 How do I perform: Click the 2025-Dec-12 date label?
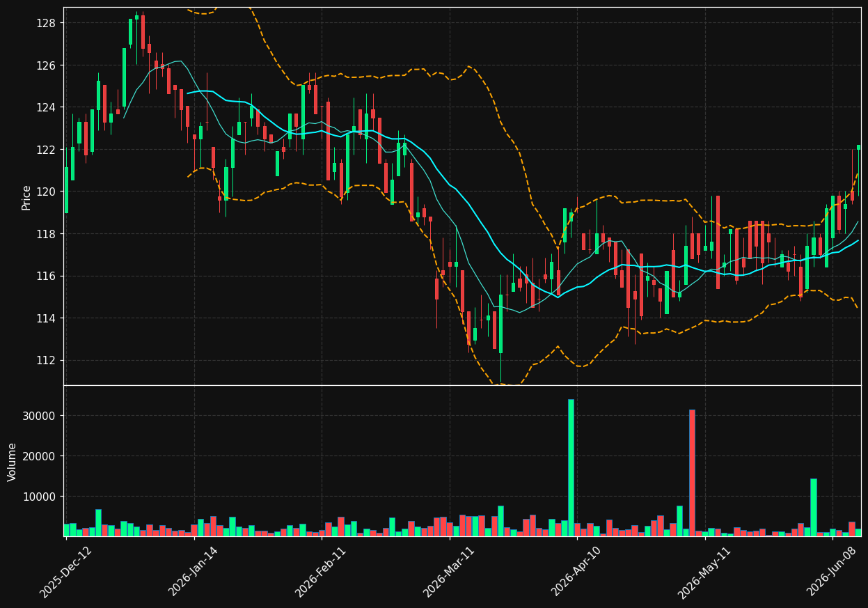coord(65,571)
